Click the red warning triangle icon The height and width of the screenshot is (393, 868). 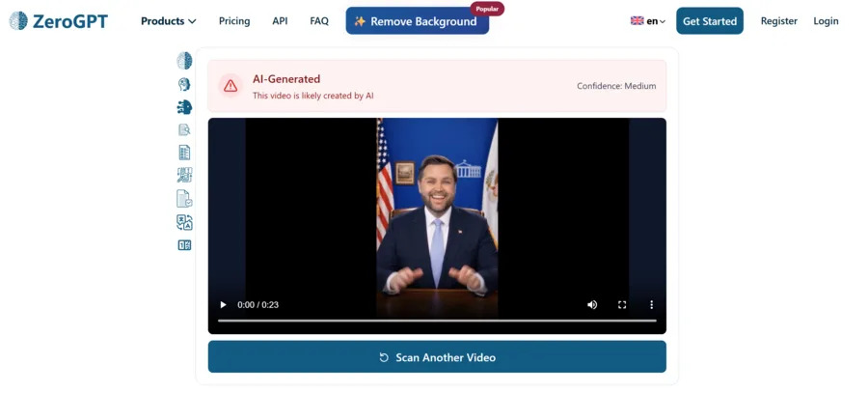[231, 86]
